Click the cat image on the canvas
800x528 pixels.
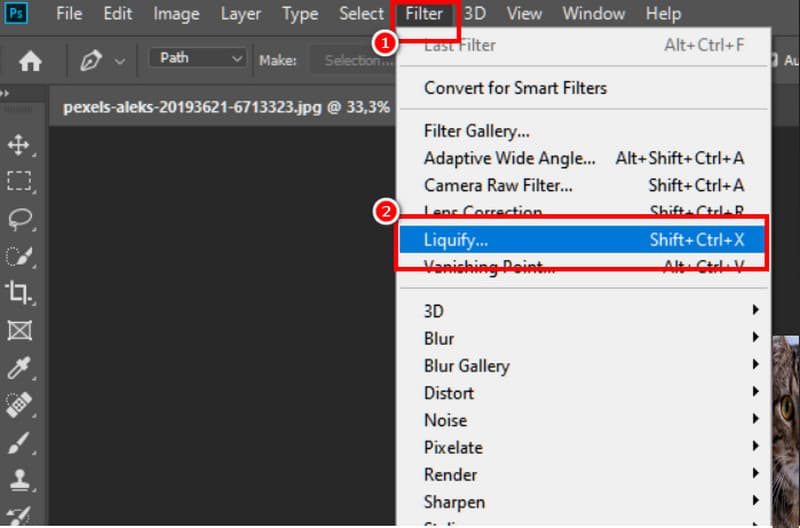(786, 431)
